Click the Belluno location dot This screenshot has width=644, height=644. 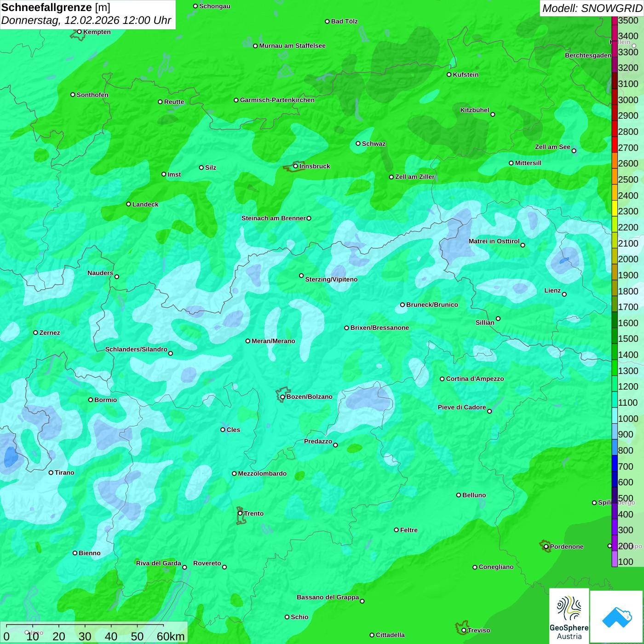pos(458,495)
